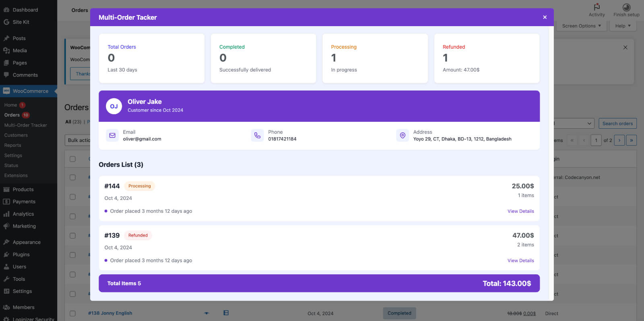The height and width of the screenshot is (321, 644).
Task: Click the Settings sliders icon in sidebar
Action: coord(6,291)
